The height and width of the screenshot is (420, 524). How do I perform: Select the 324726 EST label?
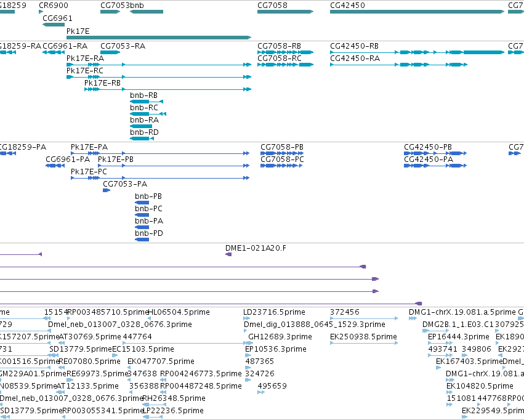(260, 374)
